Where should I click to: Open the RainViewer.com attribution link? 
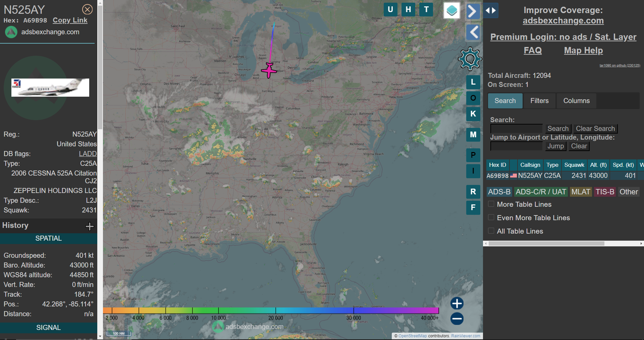click(x=466, y=336)
